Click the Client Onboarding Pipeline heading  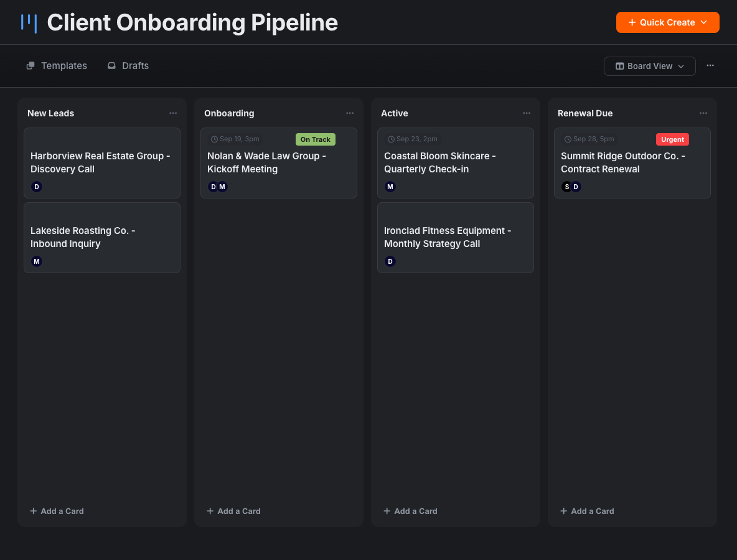click(x=192, y=22)
